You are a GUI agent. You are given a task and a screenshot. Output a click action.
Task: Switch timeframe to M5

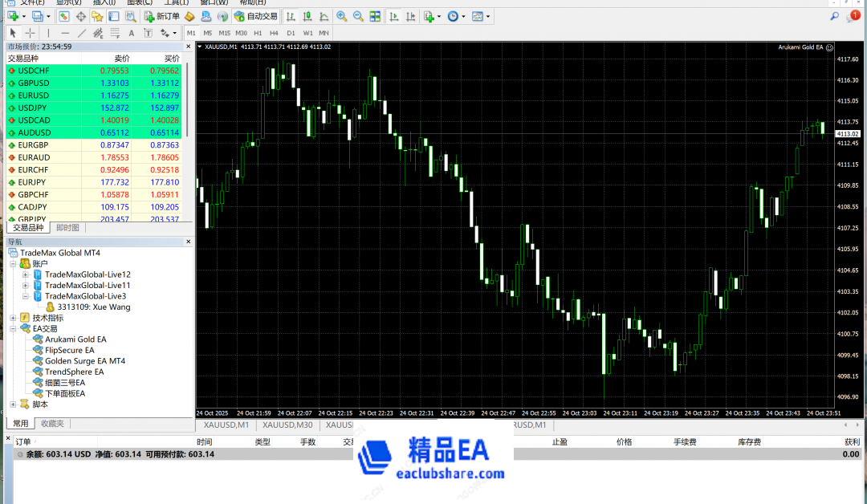point(208,33)
